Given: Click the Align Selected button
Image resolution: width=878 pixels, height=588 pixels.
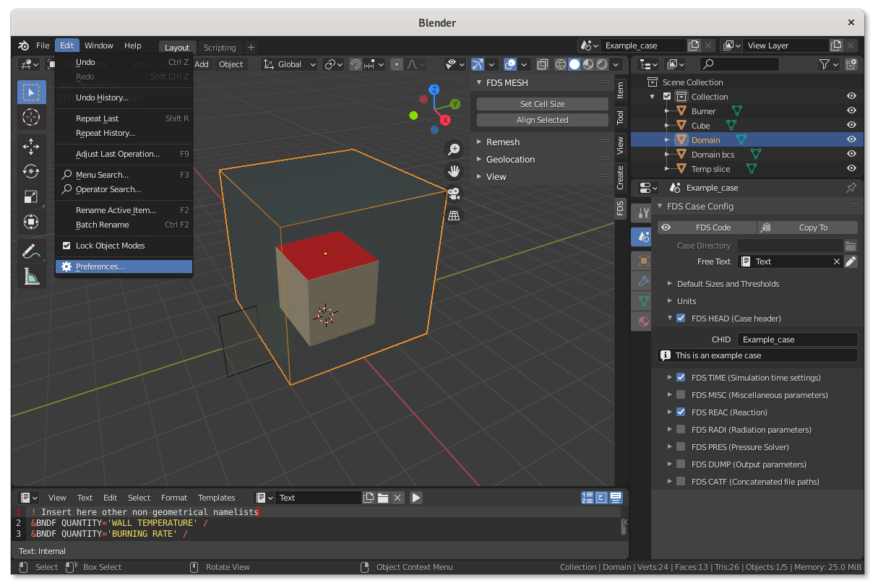Looking at the screenshot, I should (543, 120).
